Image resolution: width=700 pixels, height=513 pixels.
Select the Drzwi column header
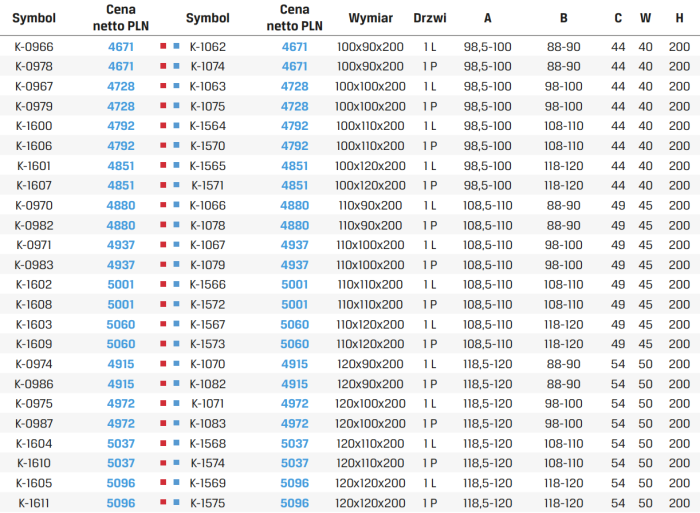point(429,18)
